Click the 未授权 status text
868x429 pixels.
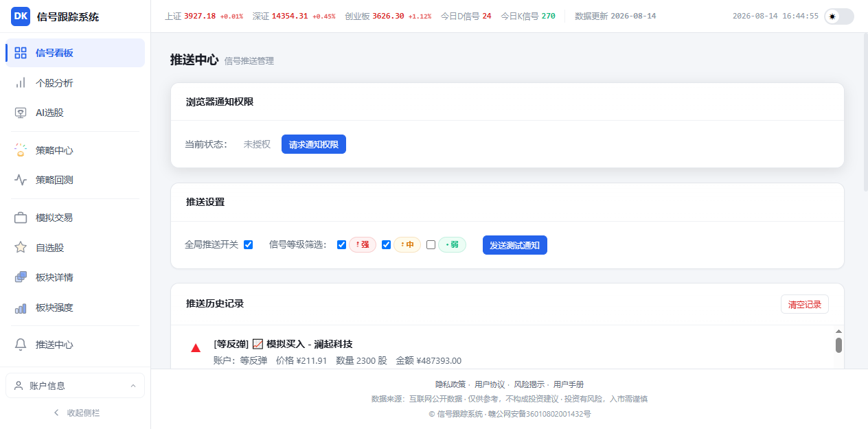tap(257, 145)
